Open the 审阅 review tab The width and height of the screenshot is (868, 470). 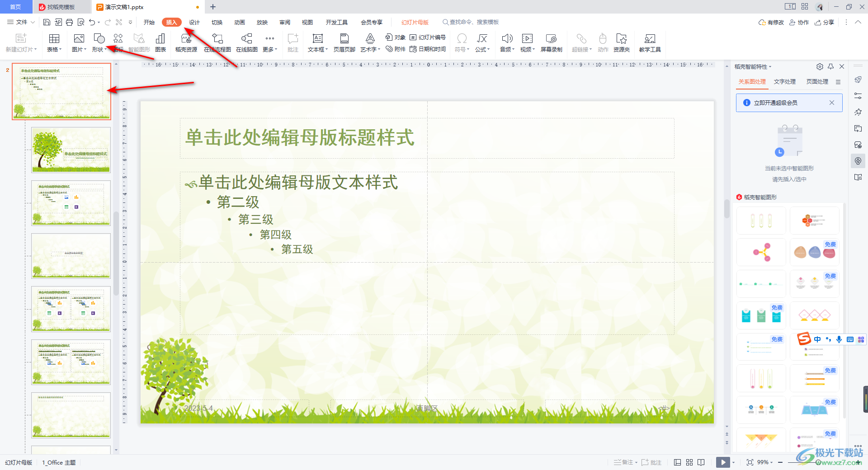285,22
